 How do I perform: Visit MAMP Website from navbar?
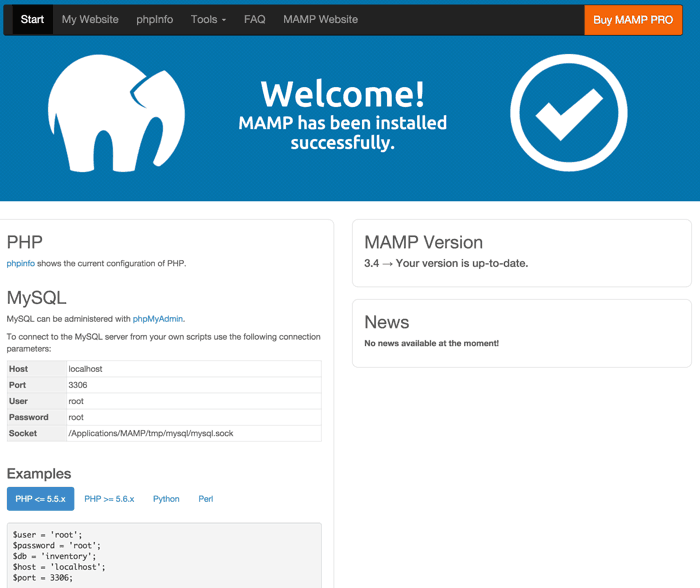tap(321, 20)
